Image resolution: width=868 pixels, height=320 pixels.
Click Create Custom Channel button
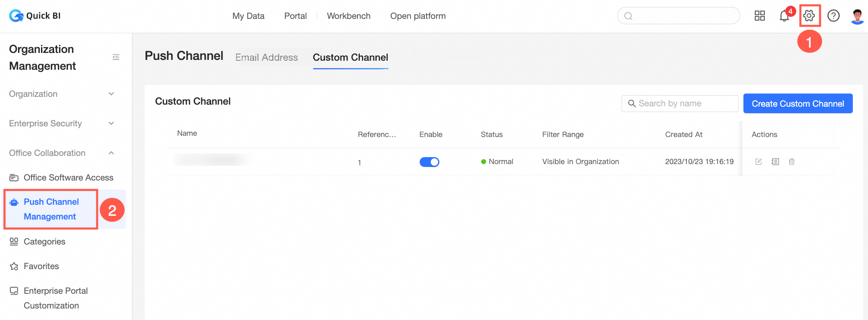798,104
